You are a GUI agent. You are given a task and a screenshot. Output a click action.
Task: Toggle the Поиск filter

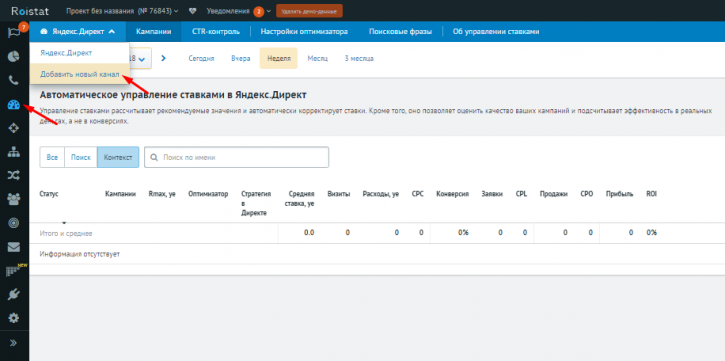[x=80, y=157]
